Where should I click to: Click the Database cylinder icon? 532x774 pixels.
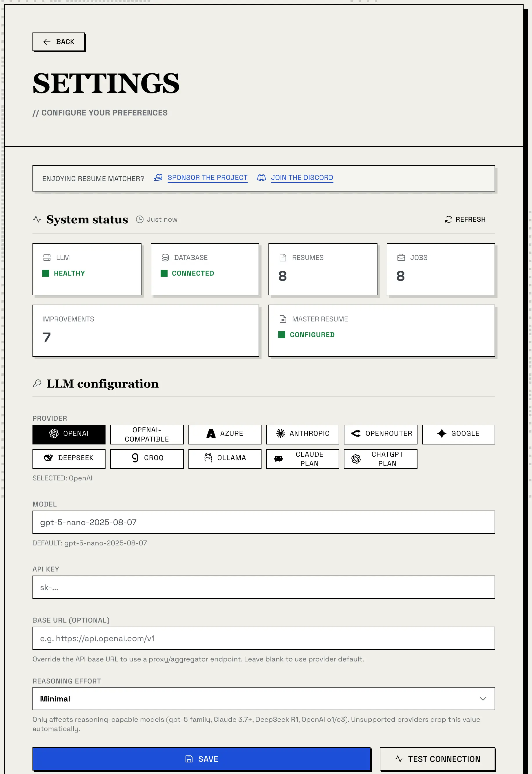click(165, 258)
